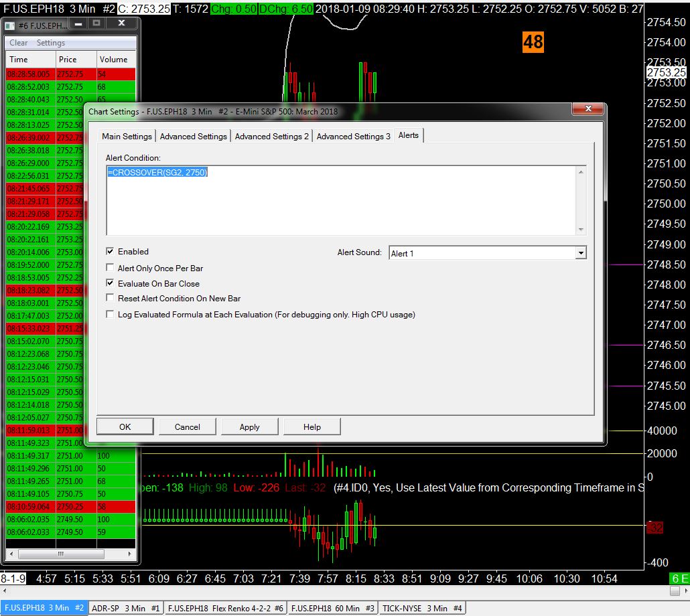Click the 2753.25 current price label
This screenshot has width=690, height=616.
tap(667, 72)
